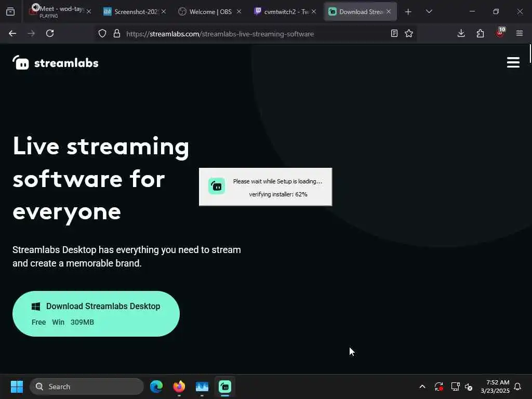This screenshot has height=399, width=532.
Task: Click the site security padlock icon
Action: (x=117, y=34)
